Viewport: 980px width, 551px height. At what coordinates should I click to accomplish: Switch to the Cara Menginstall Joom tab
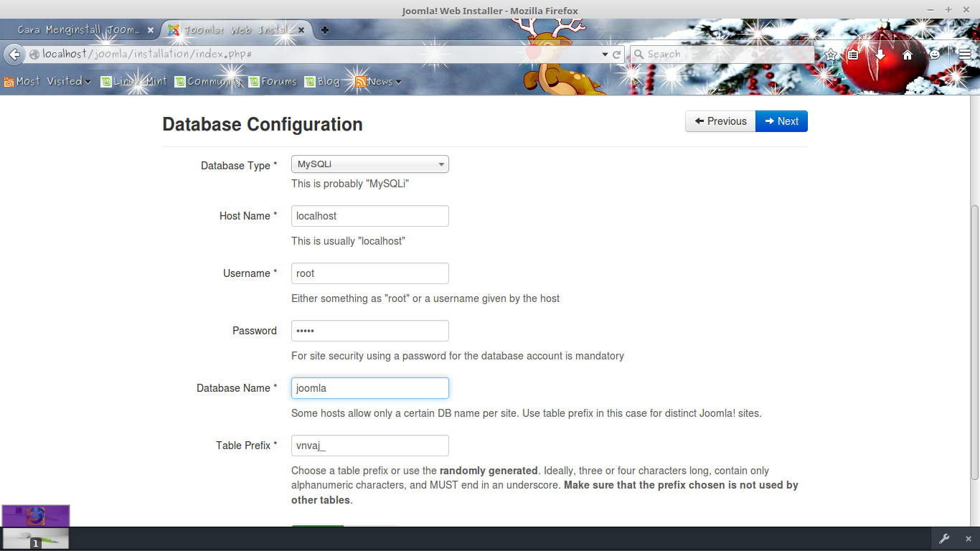pos(79,30)
